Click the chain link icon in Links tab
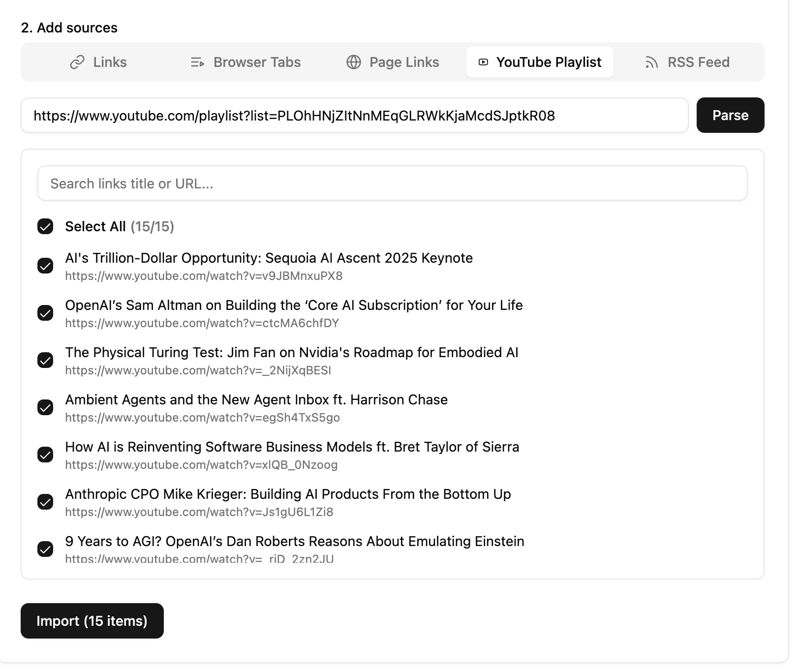 pos(77,62)
